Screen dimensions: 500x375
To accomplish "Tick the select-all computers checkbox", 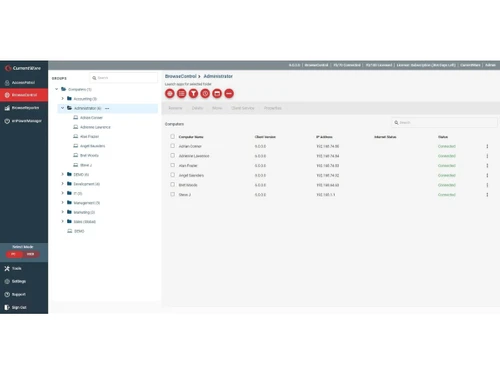I will point(172,136).
